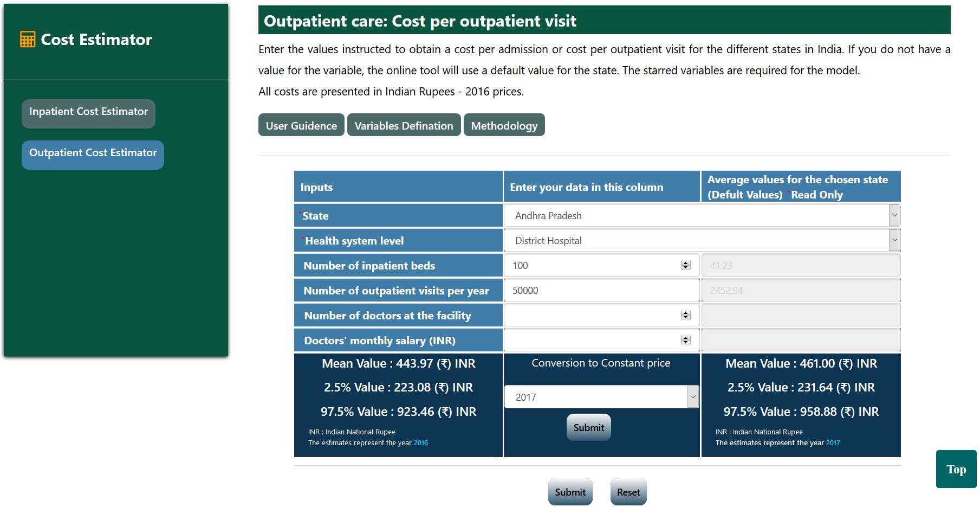
Task: View the Methodology section
Action: click(x=504, y=125)
